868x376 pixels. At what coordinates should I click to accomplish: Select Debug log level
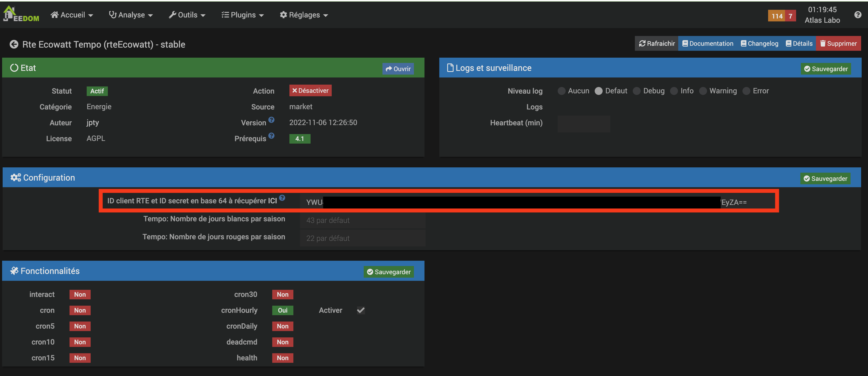(x=636, y=91)
